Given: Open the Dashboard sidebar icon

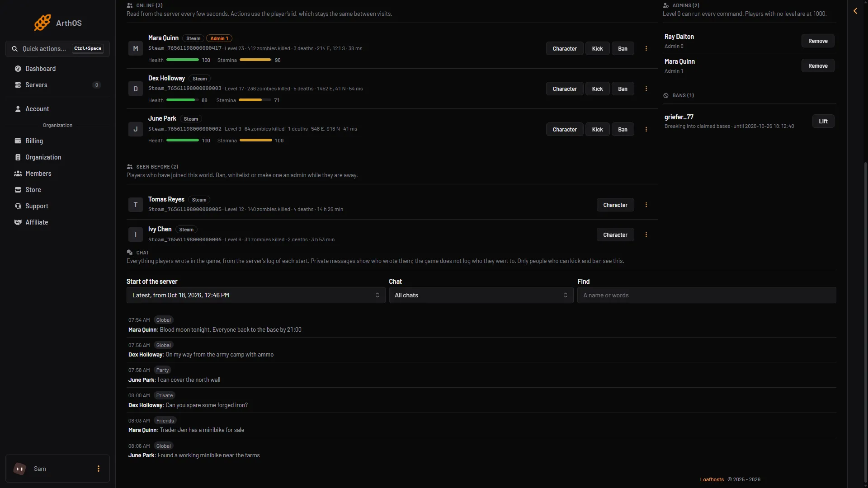Looking at the screenshot, I should (x=18, y=69).
